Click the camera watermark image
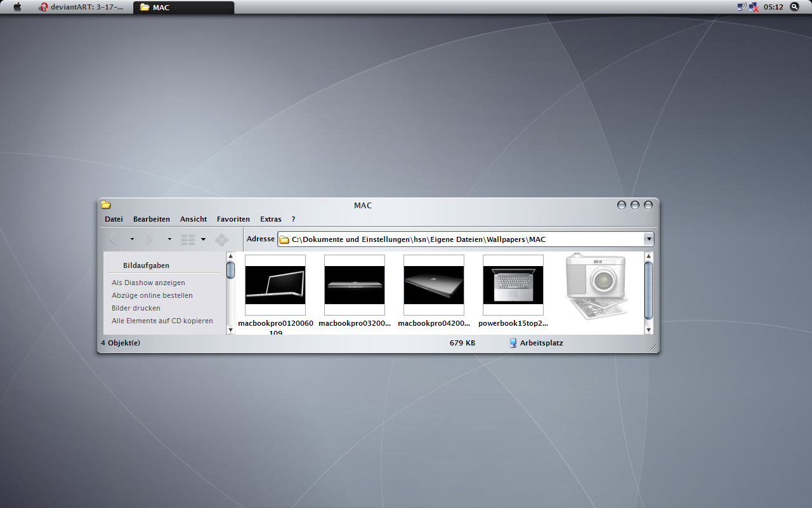This screenshot has height=508, width=812. click(596, 286)
